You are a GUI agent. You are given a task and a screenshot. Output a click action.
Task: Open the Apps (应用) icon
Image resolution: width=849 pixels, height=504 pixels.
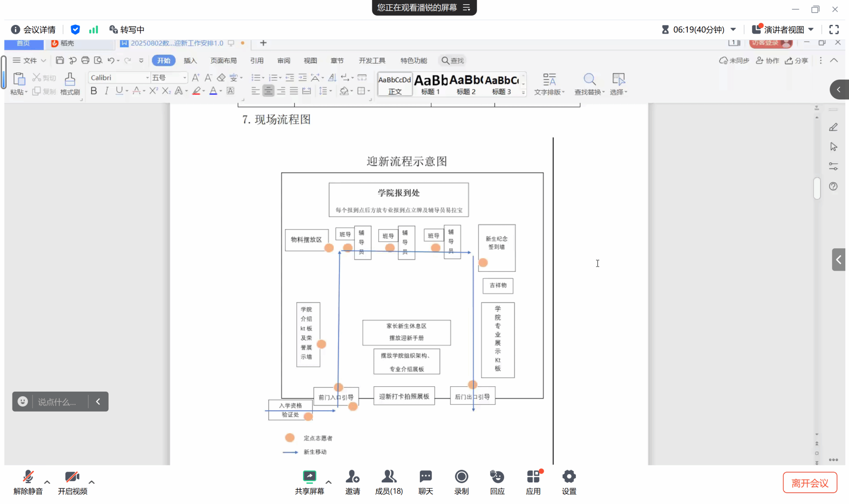(533, 477)
